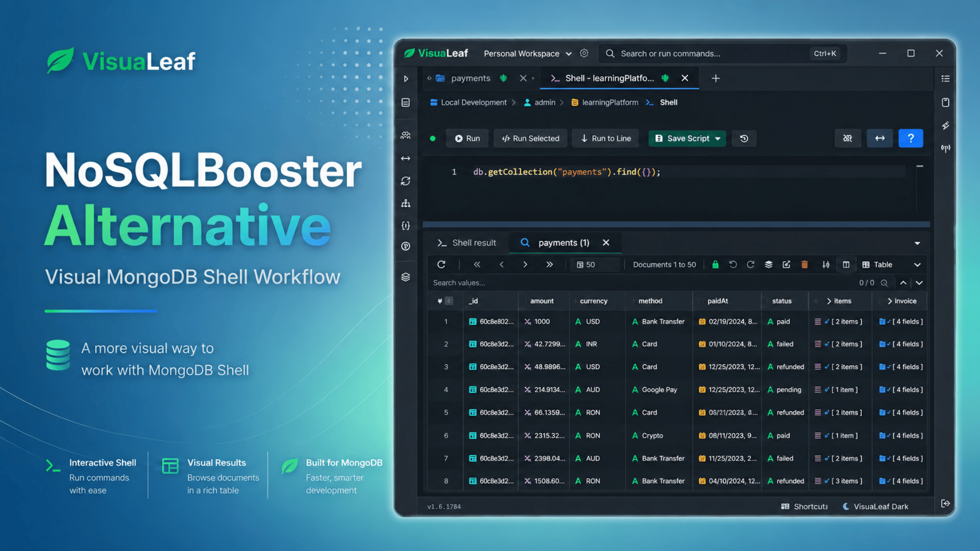The image size is (980, 551).
Task: Open workspace settings gear icon
Action: [x=584, y=53]
